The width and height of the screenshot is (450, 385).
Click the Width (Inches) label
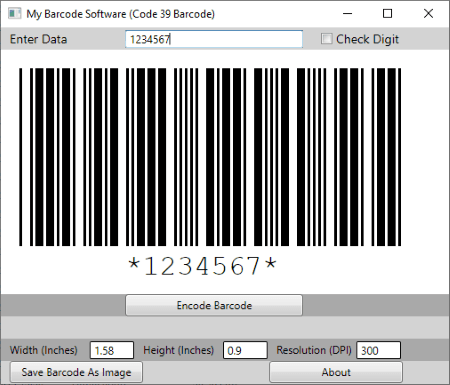[44, 350]
